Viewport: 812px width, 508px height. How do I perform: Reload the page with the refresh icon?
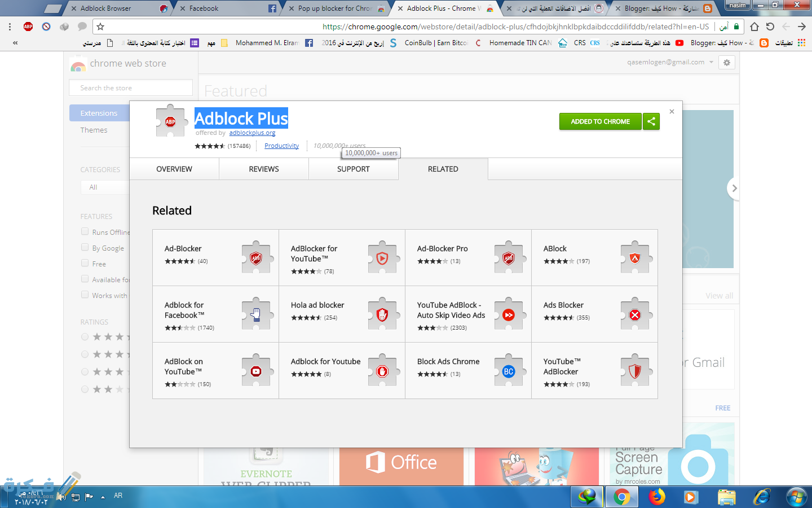770,27
